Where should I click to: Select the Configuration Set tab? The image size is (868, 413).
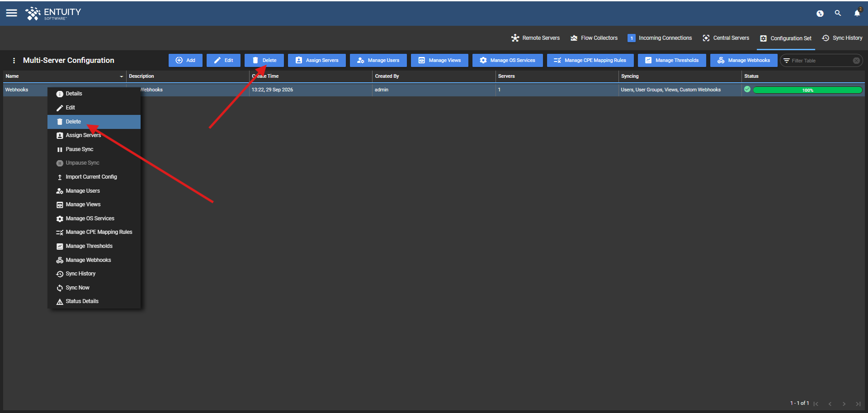point(786,38)
